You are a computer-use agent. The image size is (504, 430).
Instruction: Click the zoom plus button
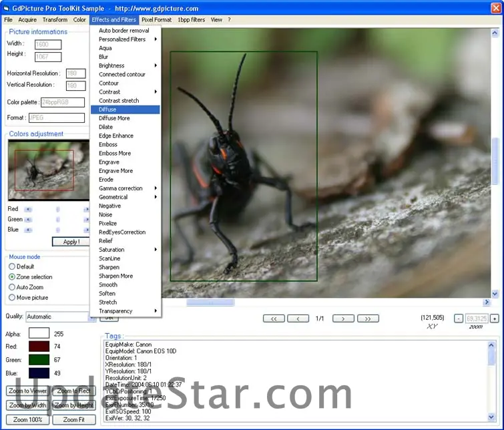[x=494, y=318]
